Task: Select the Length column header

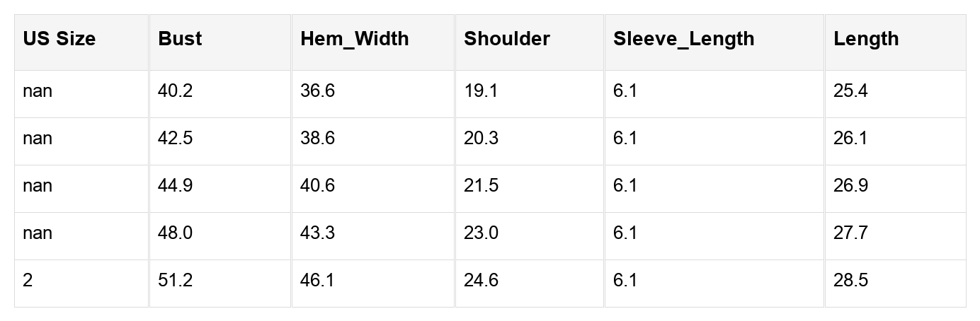Action: [866, 39]
